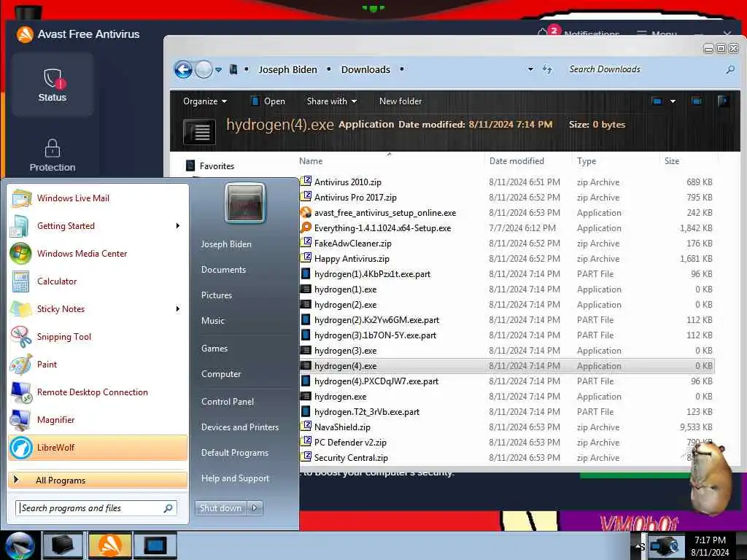Sort by the Date modified column header
Viewport: 747px width, 560px height.
[x=516, y=161]
